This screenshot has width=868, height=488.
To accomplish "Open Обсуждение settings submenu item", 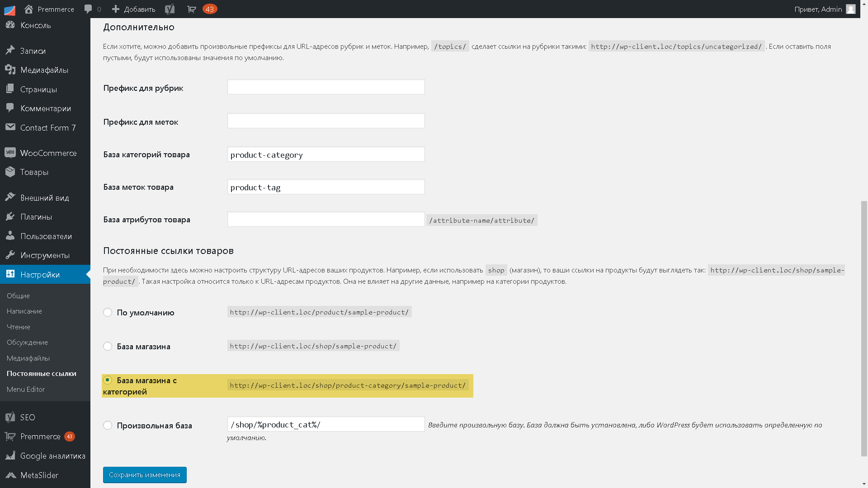I will click(x=27, y=342).
